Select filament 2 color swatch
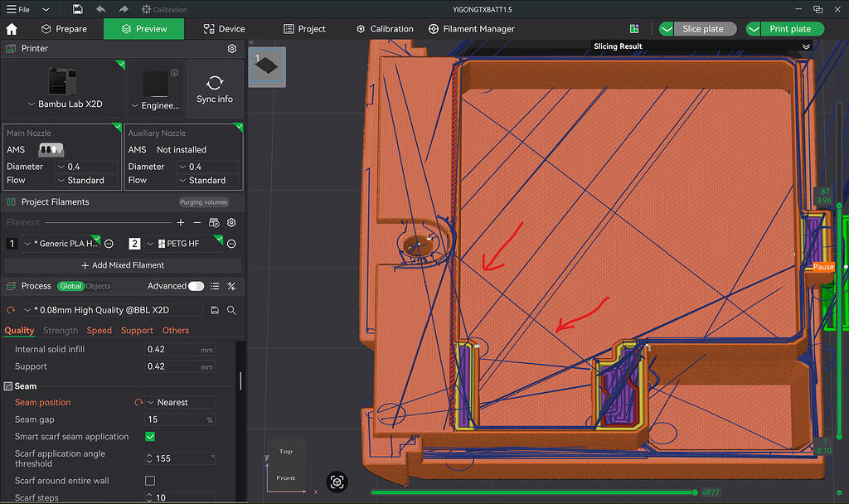Screen dimensions: 849x504 [x=134, y=244]
